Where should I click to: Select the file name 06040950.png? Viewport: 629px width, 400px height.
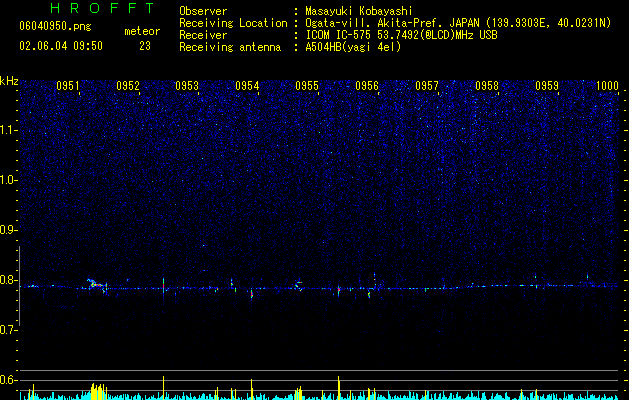(x=55, y=27)
